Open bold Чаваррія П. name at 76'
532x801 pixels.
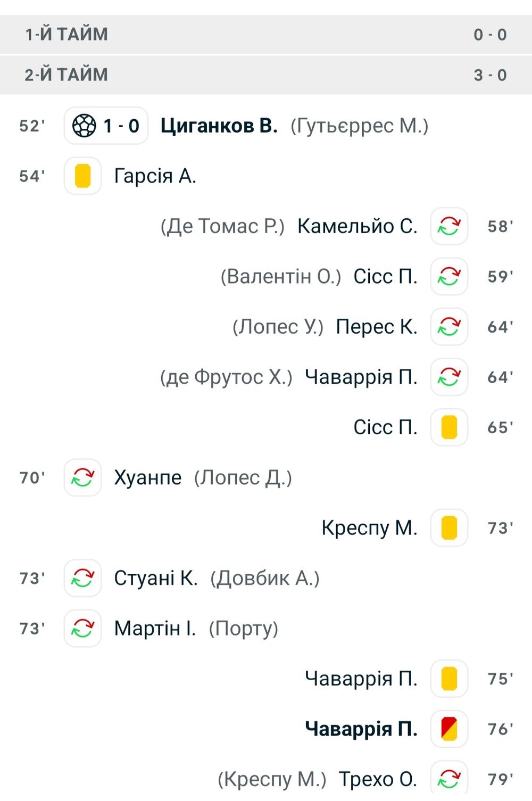[361, 729]
